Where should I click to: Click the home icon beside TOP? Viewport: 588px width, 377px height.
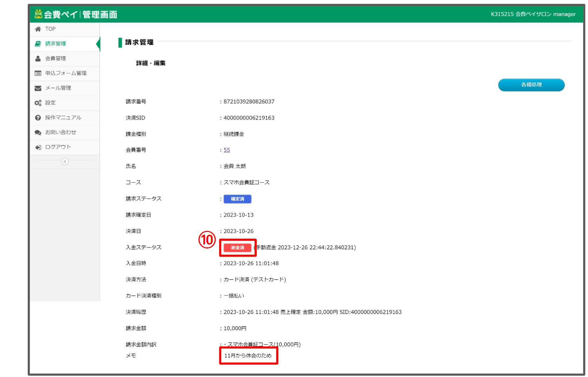[x=38, y=29]
